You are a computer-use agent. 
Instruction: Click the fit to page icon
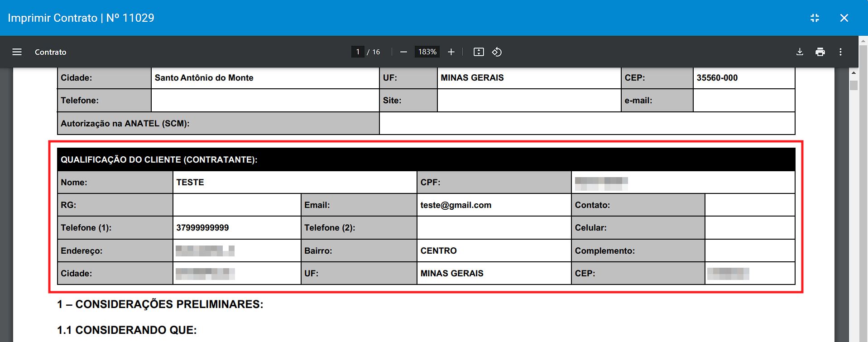[479, 52]
